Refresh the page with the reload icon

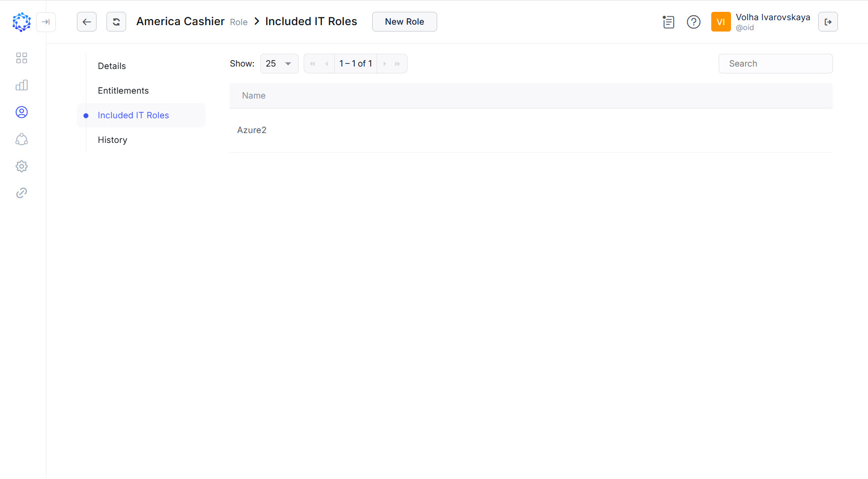click(116, 22)
